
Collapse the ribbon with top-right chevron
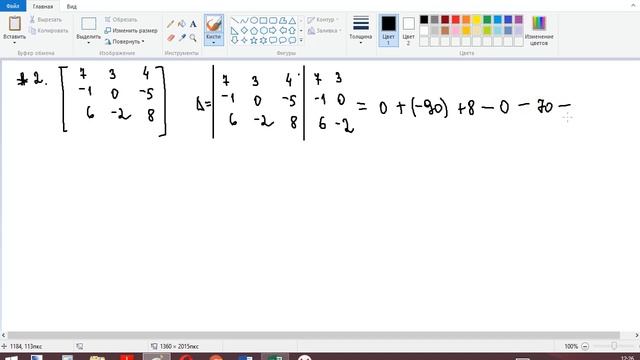[633, 5]
